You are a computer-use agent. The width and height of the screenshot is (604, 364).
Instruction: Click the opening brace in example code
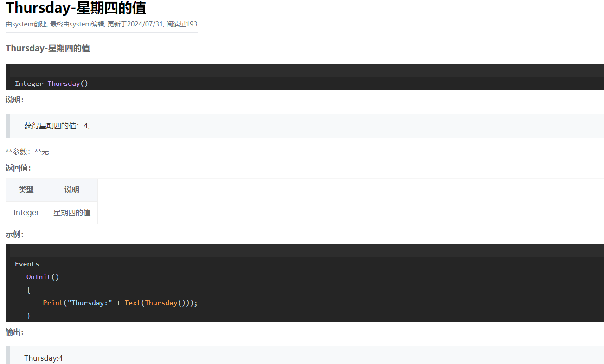click(28, 290)
